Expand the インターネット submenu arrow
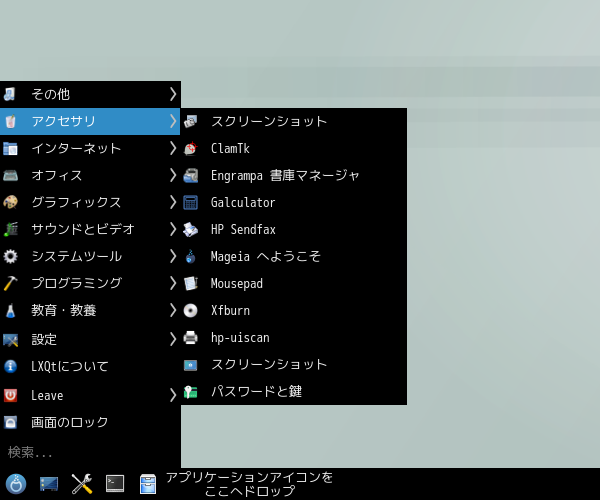This screenshot has height=500, width=600. 173,148
